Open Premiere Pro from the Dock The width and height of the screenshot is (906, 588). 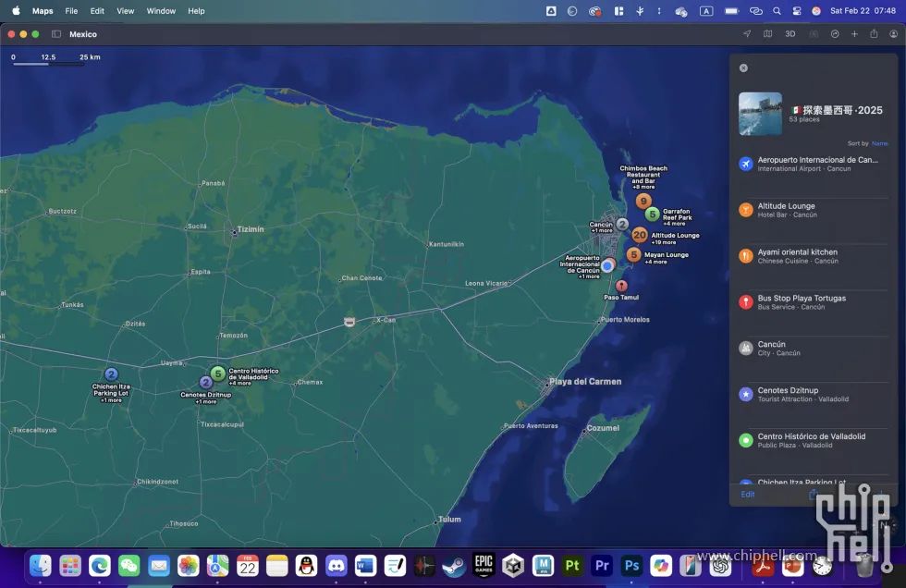pos(602,566)
